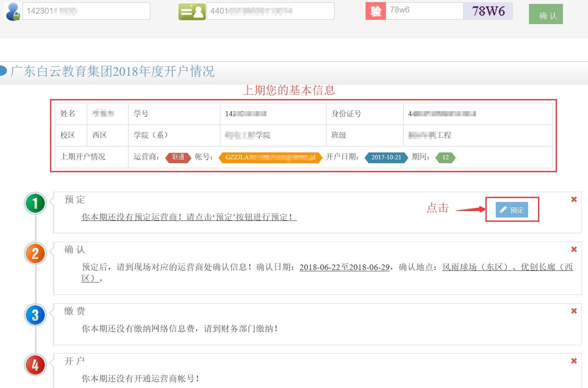The image size is (588, 388).
Task: Refresh the 78W6 captcha image
Action: [x=488, y=11]
